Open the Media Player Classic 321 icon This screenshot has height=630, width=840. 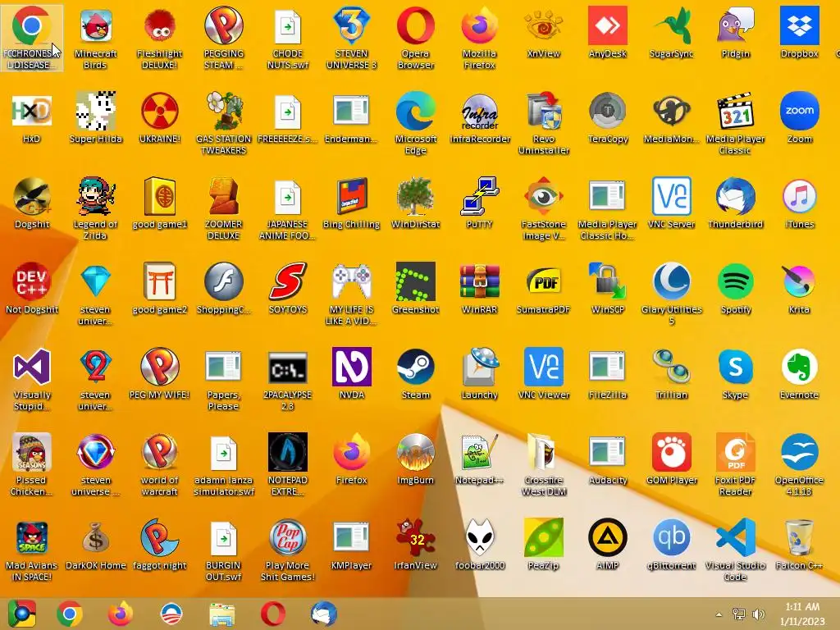pyautogui.click(x=735, y=111)
